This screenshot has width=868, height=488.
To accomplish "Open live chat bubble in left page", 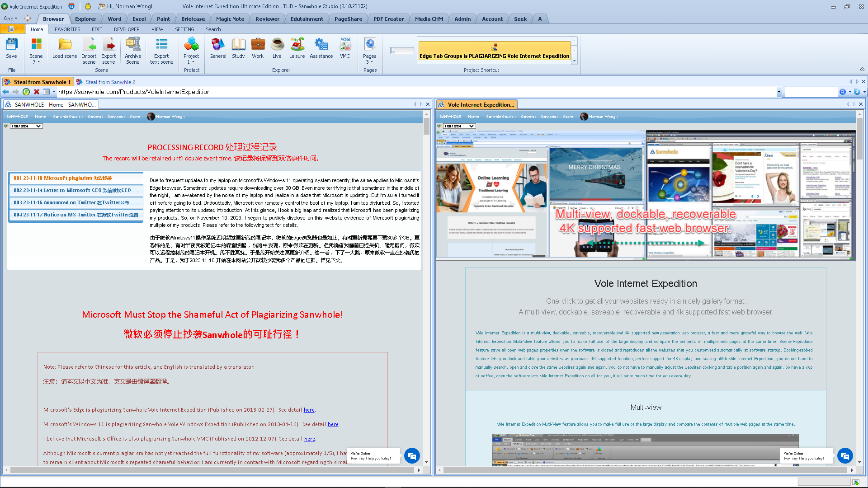I will point(412,456).
